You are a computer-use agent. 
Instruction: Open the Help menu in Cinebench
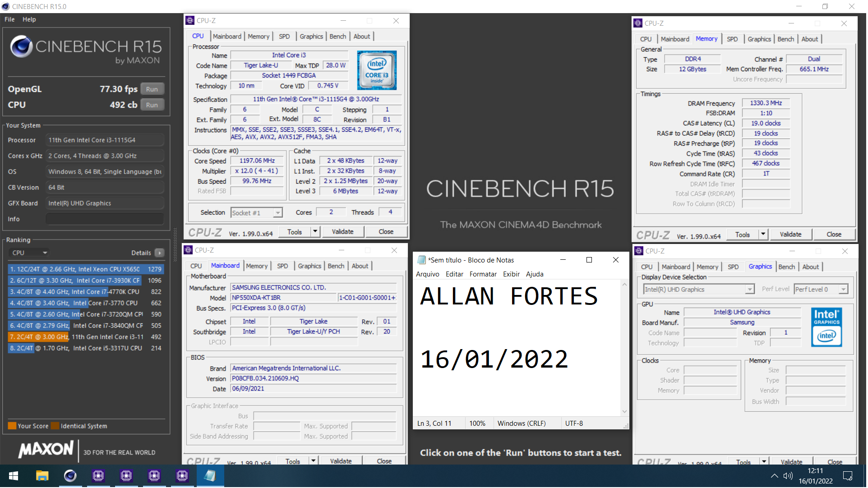pyautogui.click(x=29, y=19)
